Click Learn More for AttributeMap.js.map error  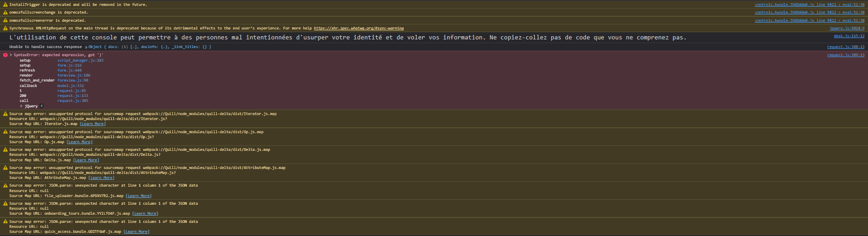click(x=101, y=178)
